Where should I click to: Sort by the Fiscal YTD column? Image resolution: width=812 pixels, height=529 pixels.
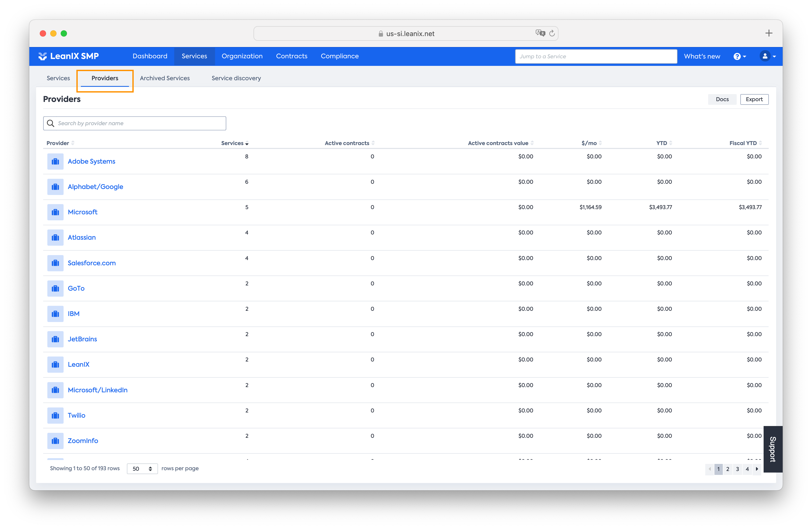click(746, 143)
